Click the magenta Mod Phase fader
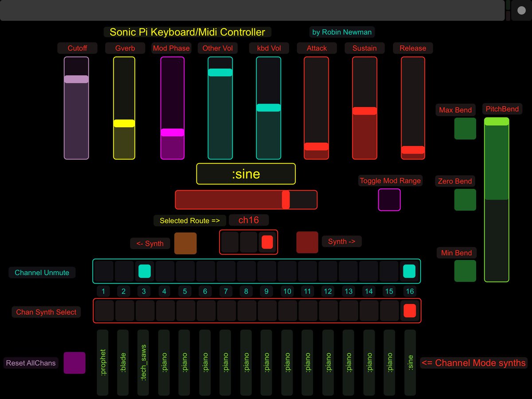Image resolution: width=532 pixels, height=399 pixels. click(172, 108)
